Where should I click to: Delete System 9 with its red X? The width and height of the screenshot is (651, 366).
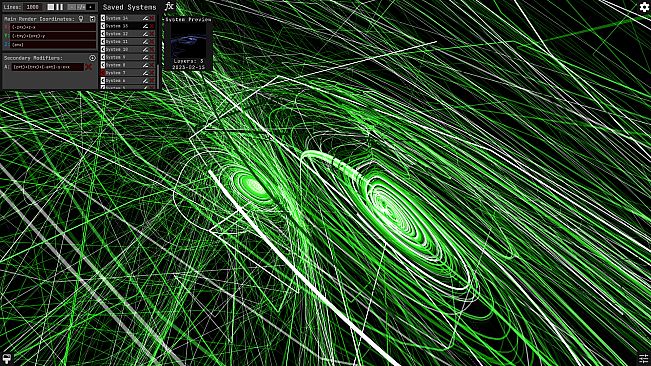[152, 57]
